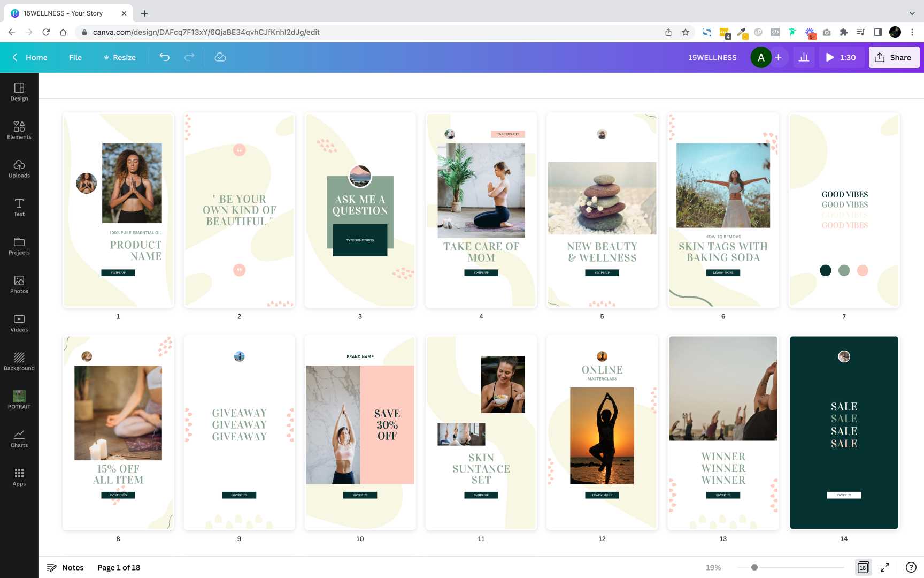Expand the Share options
The height and width of the screenshot is (578, 924).
pyautogui.click(x=894, y=57)
